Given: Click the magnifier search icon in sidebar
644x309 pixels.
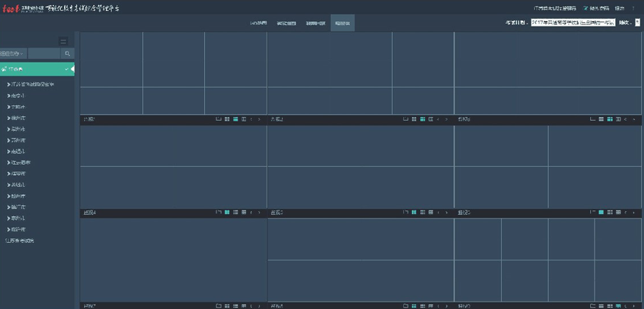Looking at the screenshot, I should tap(67, 54).
